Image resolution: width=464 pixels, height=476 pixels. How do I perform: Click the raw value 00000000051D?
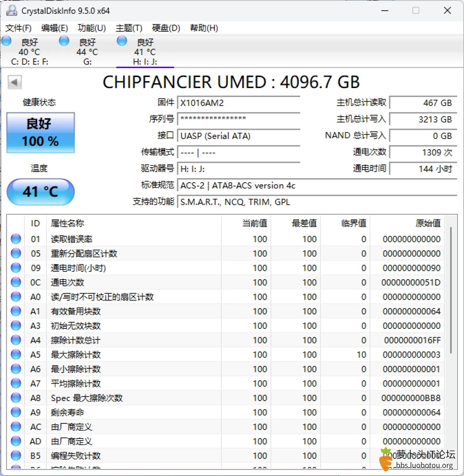tap(411, 282)
